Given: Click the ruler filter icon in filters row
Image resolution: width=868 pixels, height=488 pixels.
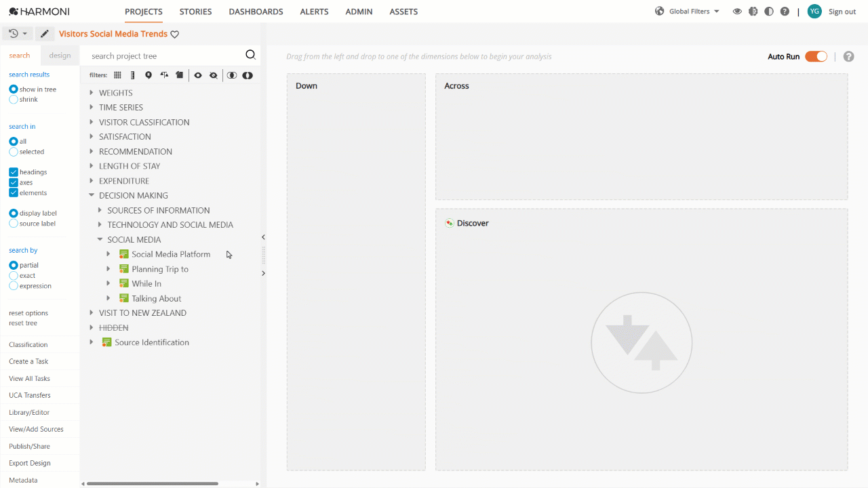Looking at the screenshot, I should click(132, 75).
